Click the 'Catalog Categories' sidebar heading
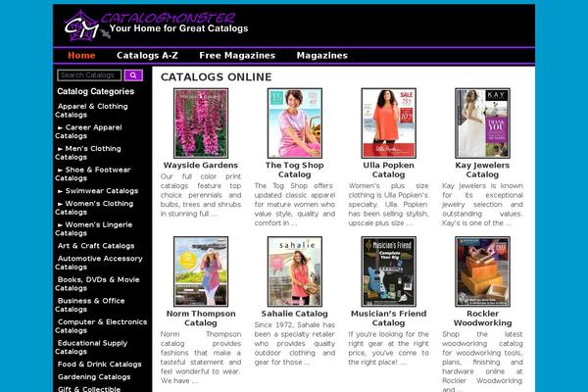588x392 pixels. [x=96, y=91]
